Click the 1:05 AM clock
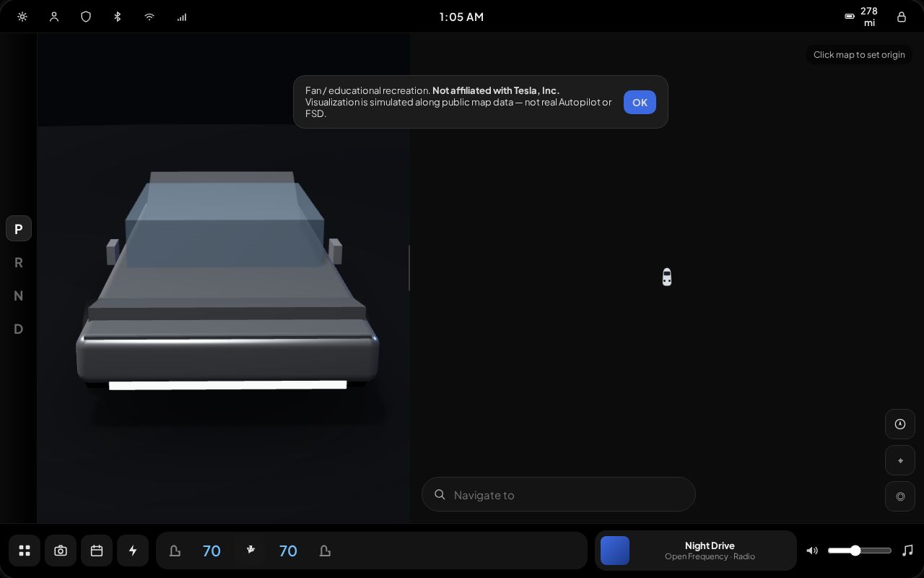This screenshot has width=924, height=578. pos(461,17)
